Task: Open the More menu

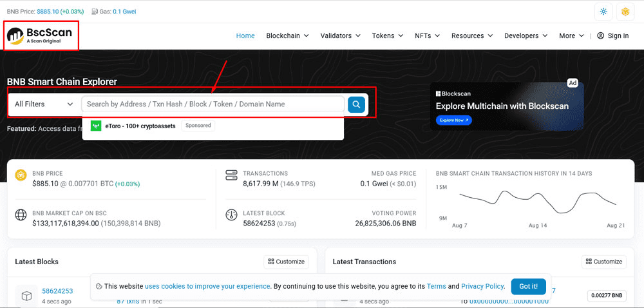Action: (x=571, y=36)
